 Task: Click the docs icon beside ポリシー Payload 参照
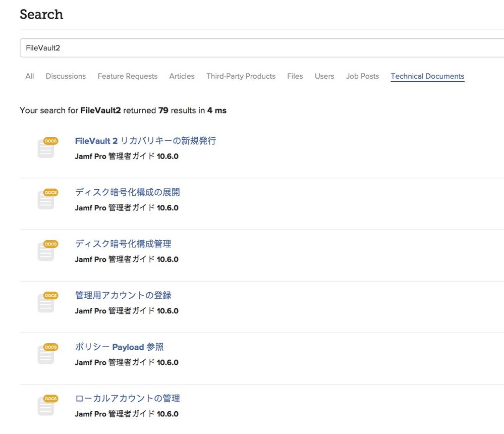(x=47, y=354)
